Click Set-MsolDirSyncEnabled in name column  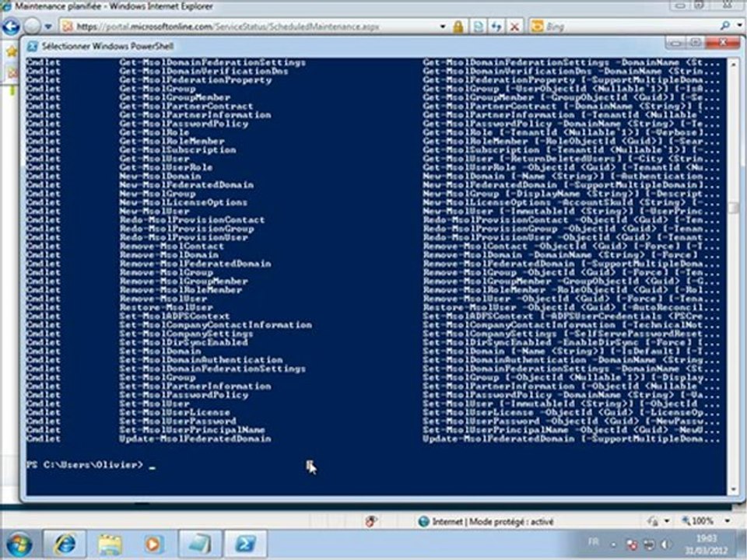184,342
